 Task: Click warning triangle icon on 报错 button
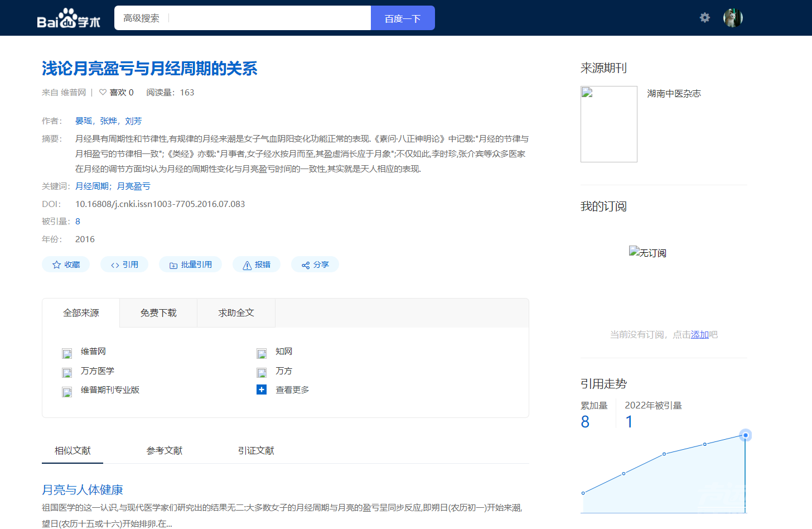point(247,265)
